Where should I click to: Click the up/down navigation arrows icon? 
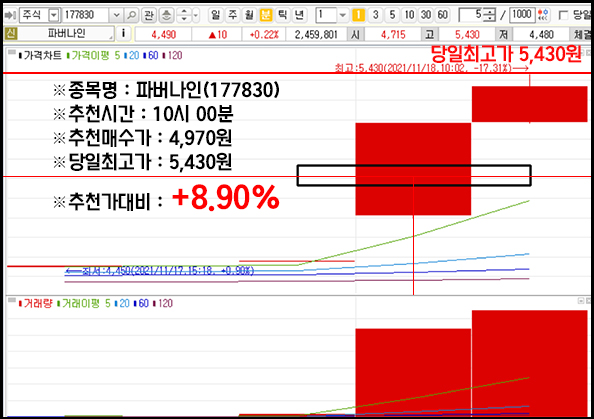click(x=184, y=15)
